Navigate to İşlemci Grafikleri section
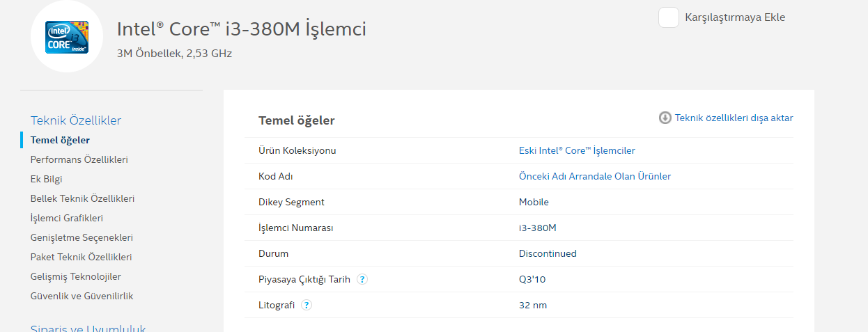868x332 pixels. tap(66, 218)
